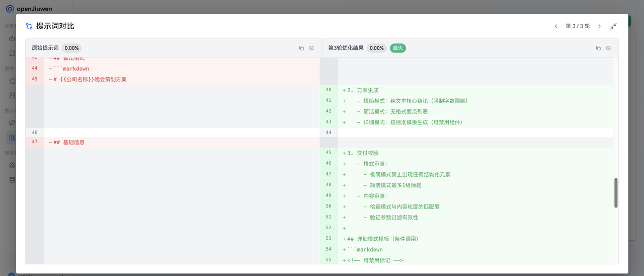Click the openJiuwen brand name

click(x=34, y=9)
